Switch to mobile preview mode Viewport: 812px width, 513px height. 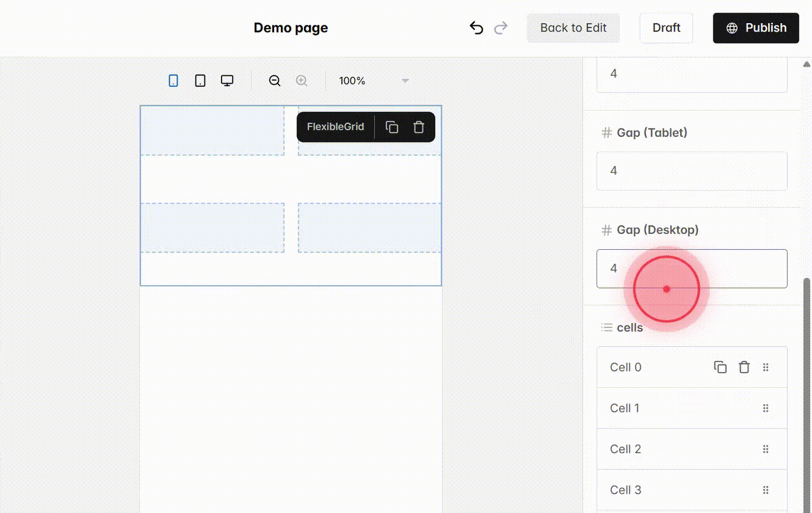click(x=173, y=80)
